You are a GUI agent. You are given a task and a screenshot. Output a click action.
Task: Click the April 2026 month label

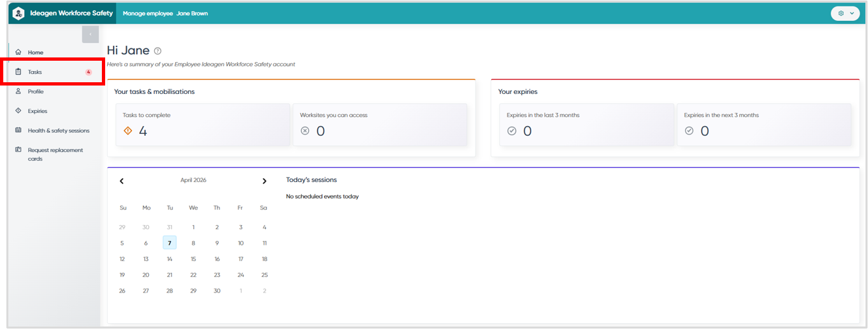click(x=193, y=180)
